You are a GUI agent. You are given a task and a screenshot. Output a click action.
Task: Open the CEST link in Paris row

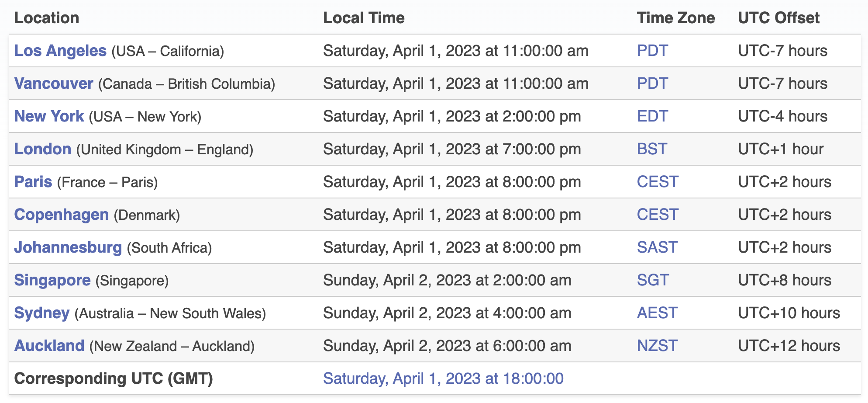pos(658,182)
